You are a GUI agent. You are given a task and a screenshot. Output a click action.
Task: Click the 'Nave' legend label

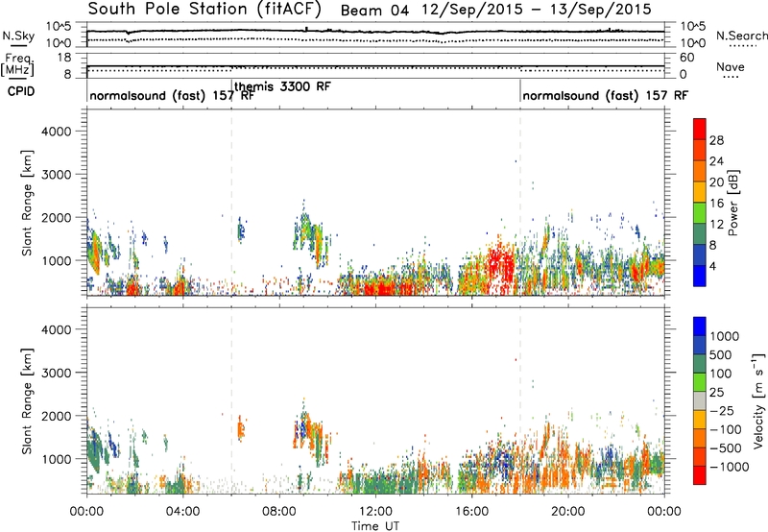[731, 66]
